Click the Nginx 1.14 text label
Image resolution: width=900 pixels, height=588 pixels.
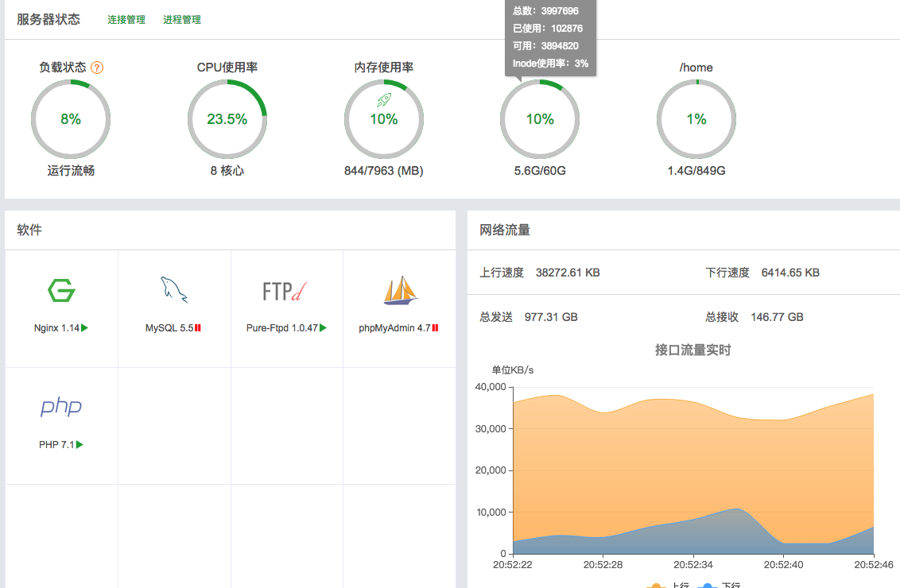pos(56,328)
